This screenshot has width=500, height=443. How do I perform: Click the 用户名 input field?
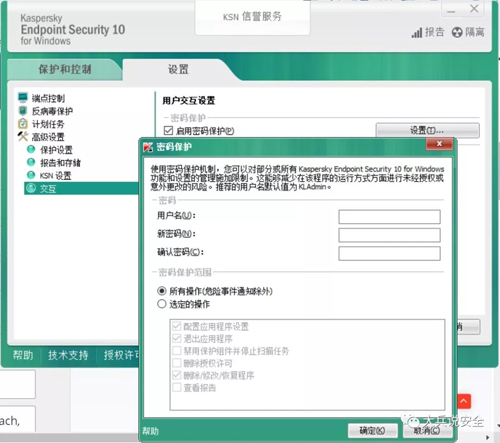[389, 217]
